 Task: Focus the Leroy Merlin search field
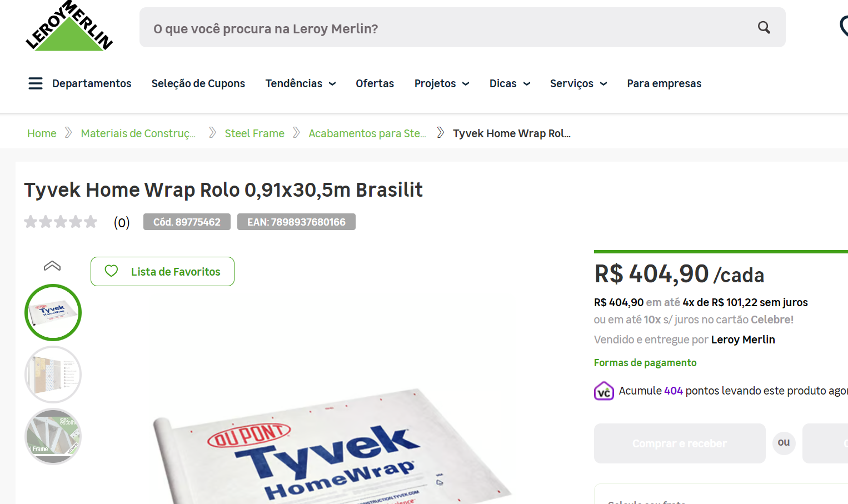pyautogui.click(x=445, y=28)
